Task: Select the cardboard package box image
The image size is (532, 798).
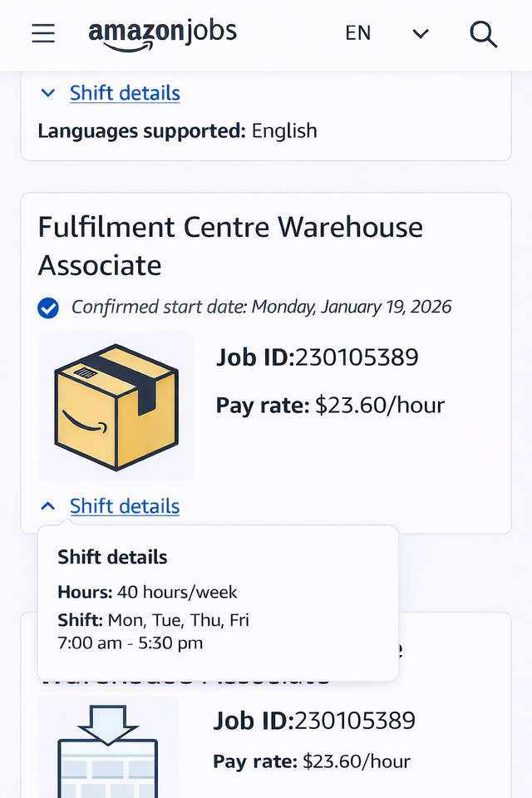Action: pos(116,406)
